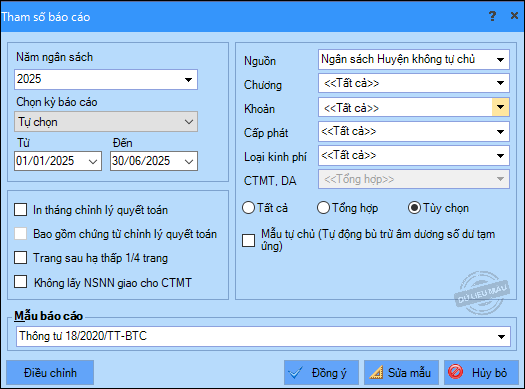The width and height of the screenshot is (525, 389).
Task: Expand the Loại kinh phí dropdown
Action: pos(501,156)
